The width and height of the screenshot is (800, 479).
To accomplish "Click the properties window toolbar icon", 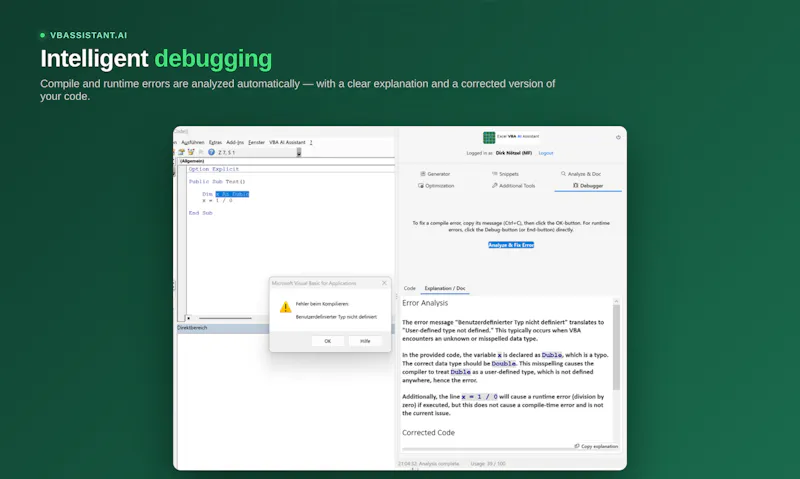I will (x=181, y=152).
